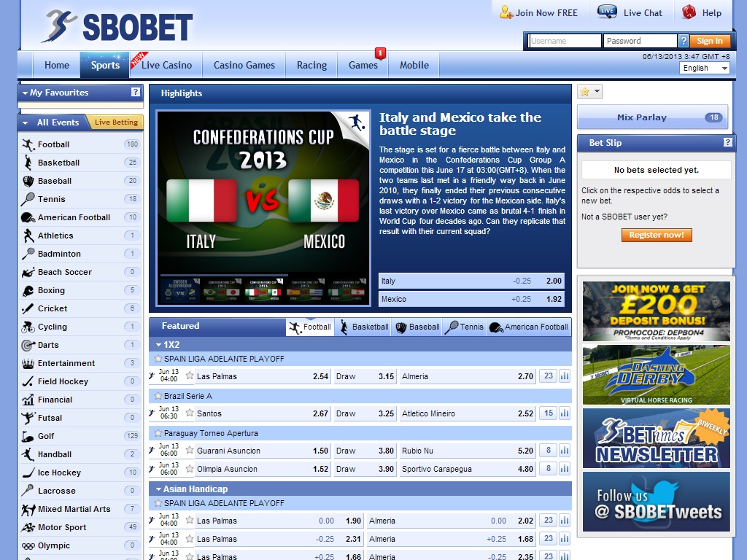This screenshot has width=747, height=560.
Task: Click the Athletics runner icon
Action: point(28,236)
